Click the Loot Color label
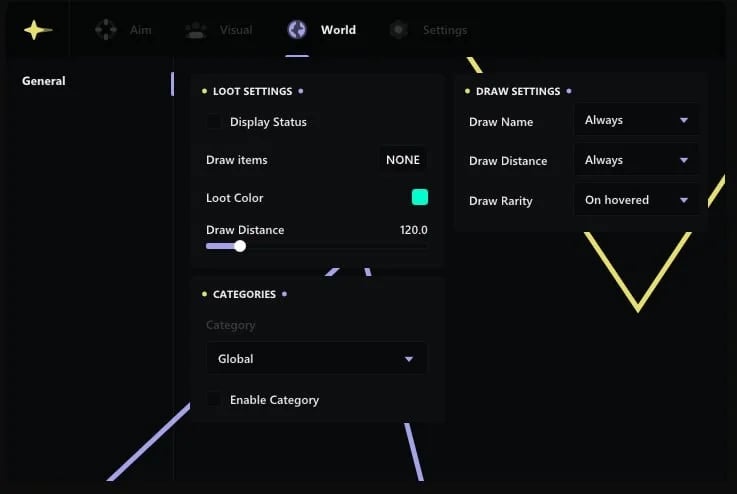The height and width of the screenshot is (494, 737). 235,198
